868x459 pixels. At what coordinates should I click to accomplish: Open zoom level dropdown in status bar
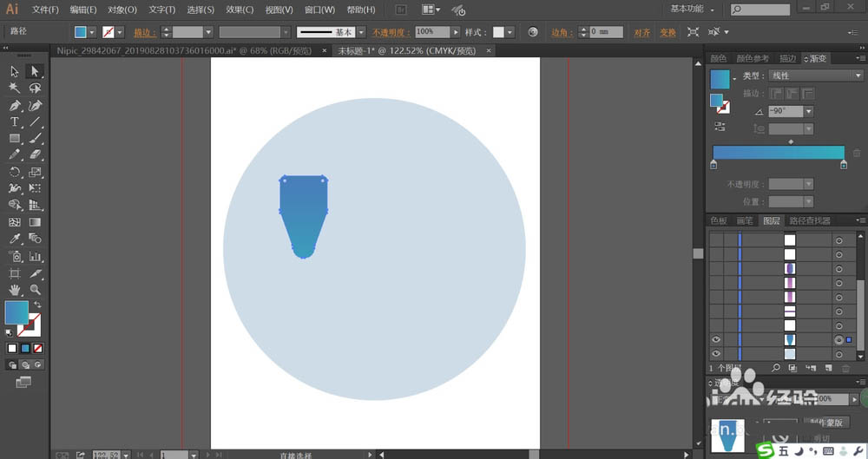pos(126,456)
